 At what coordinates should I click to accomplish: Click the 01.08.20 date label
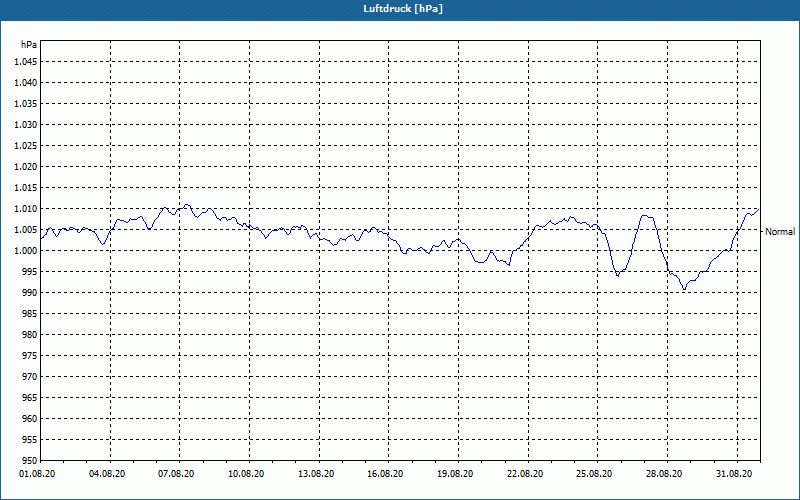pos(37,474)
